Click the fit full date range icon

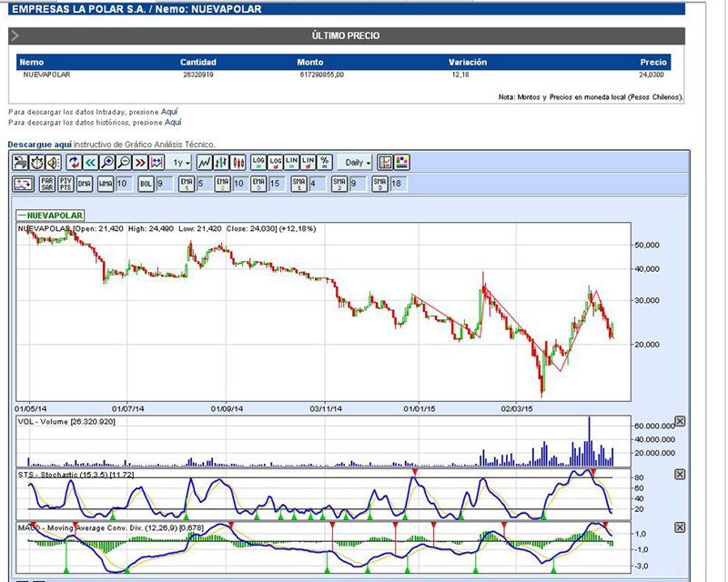click(157, 163)
